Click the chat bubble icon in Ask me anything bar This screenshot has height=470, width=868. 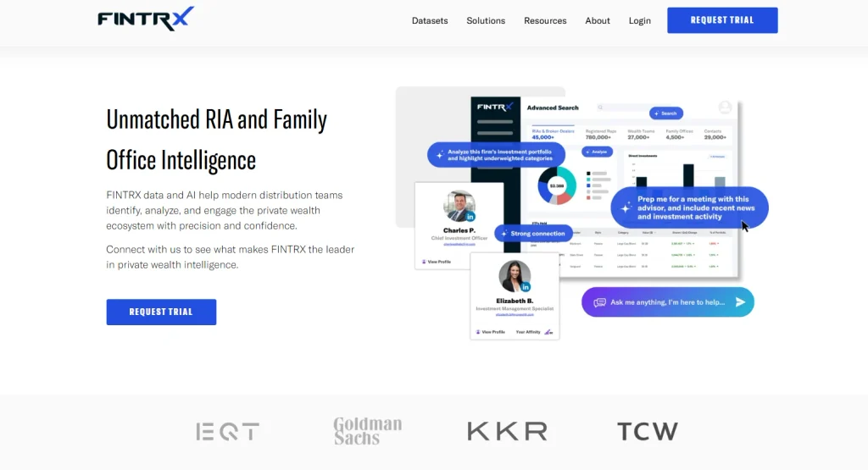tap(599, 302)
